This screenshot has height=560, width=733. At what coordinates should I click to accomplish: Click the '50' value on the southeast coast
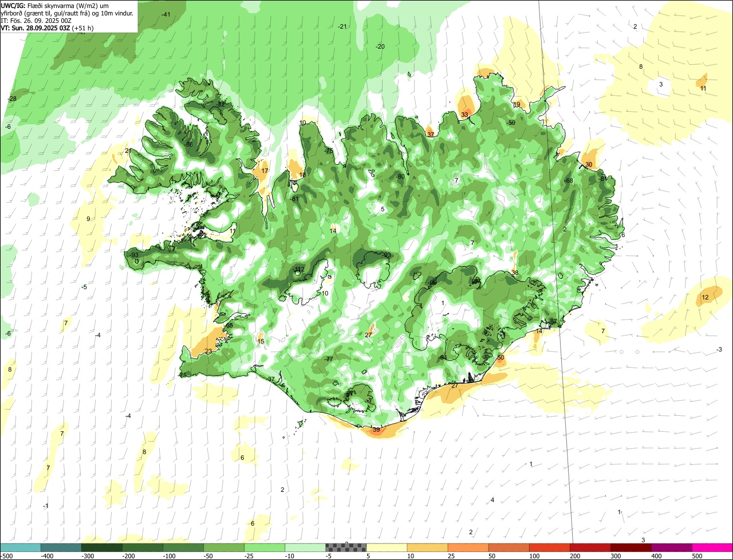point(501,358)
